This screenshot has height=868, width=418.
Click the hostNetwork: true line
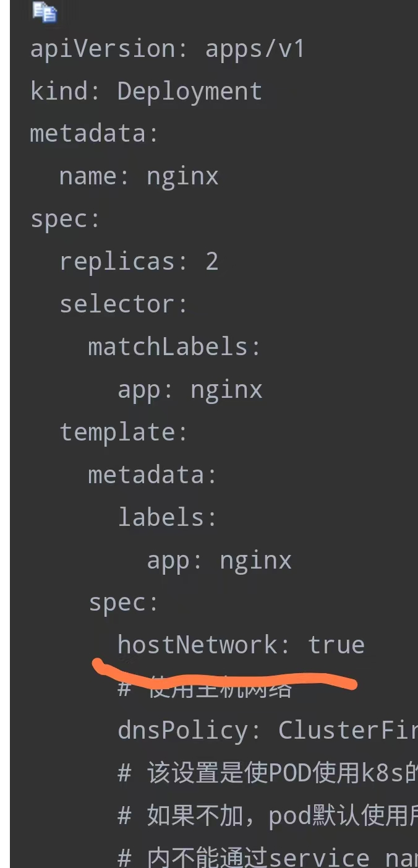pyautogui.click(x=241, y=645)
